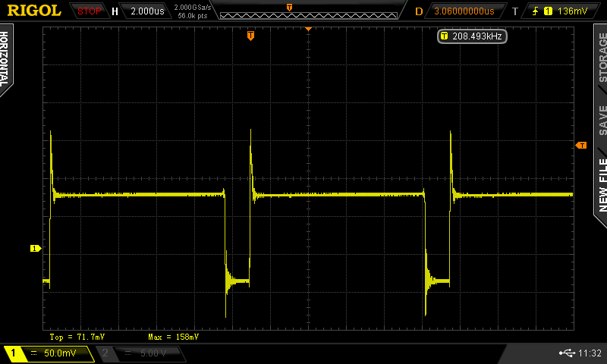Click the USB connection icon
This screenshot has height=364, width=607.
point(566,353)
